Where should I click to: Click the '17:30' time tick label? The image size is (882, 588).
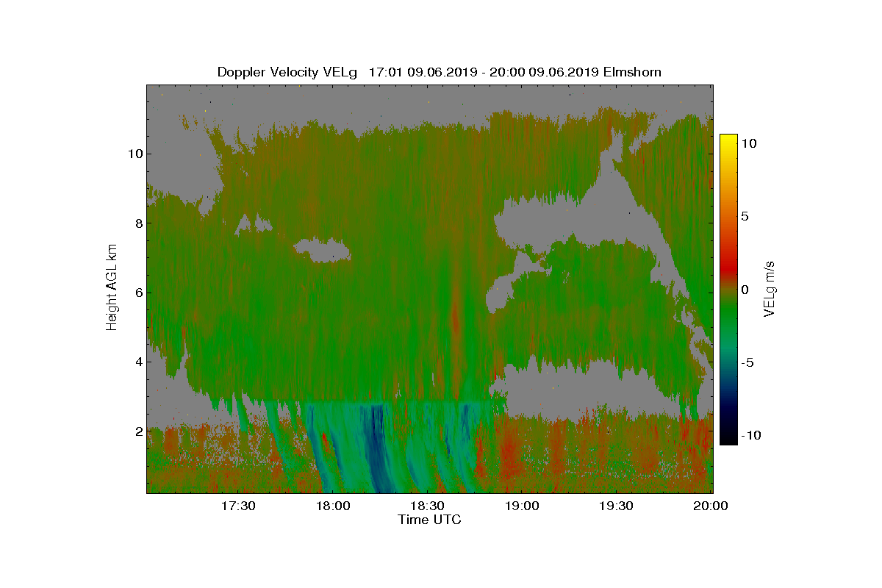point(237,506)
